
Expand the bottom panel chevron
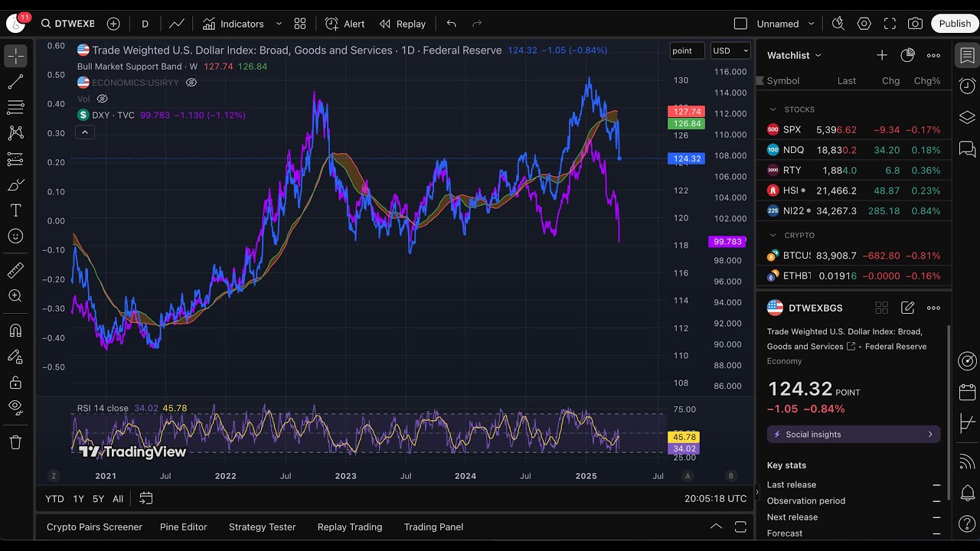(x=716, y=527)
